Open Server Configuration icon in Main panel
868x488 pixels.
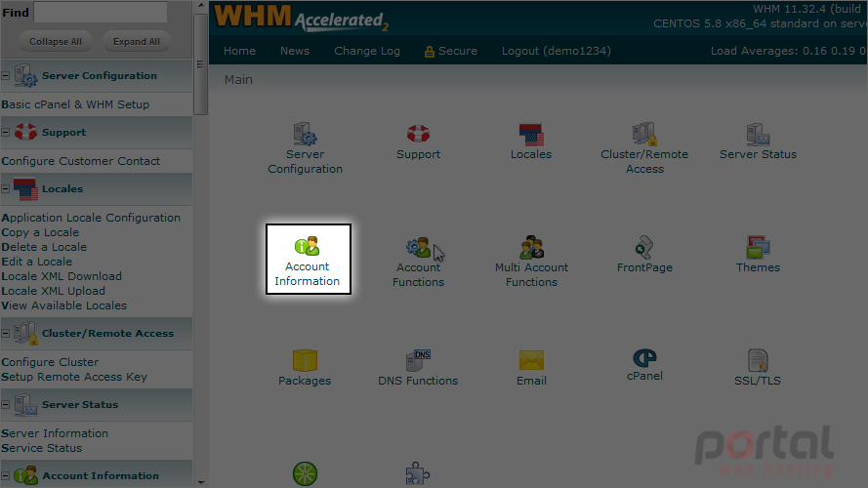[x=305, y=135]
